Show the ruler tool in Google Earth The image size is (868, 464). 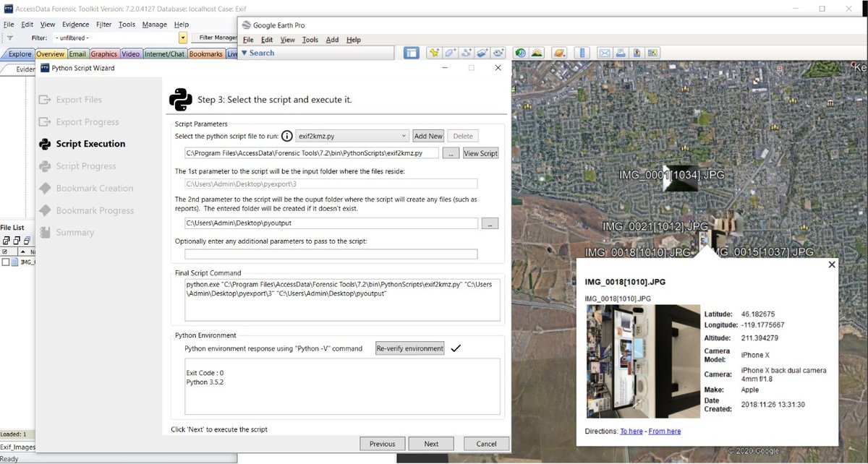[582, 53]
